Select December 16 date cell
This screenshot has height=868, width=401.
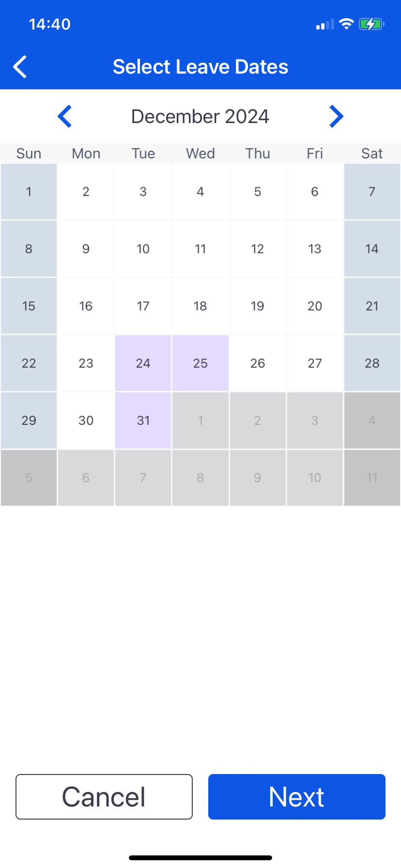[x=86, y=306]
